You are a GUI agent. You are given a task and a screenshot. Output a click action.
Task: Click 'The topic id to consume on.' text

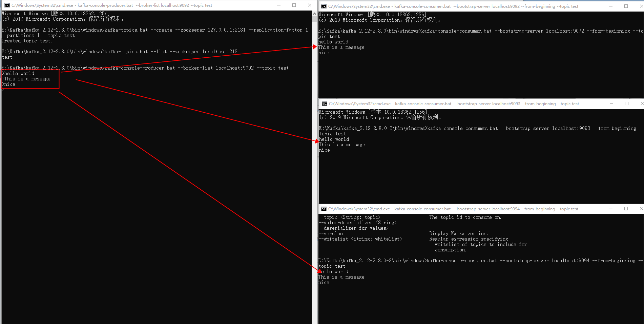(465, 217)
